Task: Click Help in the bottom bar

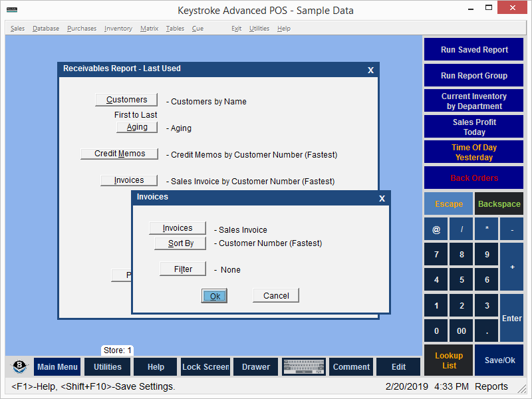Action: coord(156,367)
